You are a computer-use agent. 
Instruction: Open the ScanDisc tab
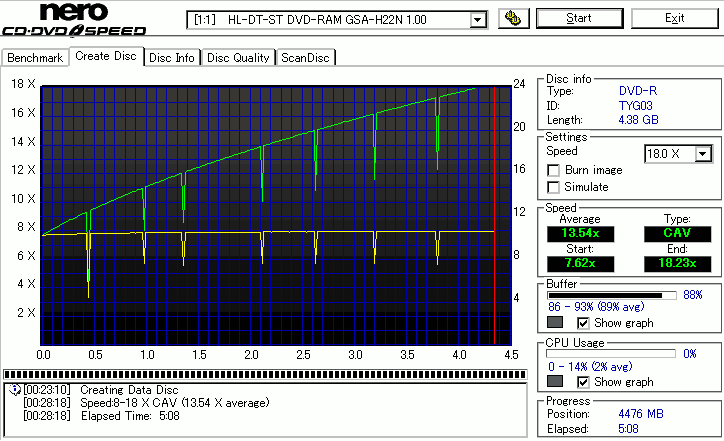(305, 58)
